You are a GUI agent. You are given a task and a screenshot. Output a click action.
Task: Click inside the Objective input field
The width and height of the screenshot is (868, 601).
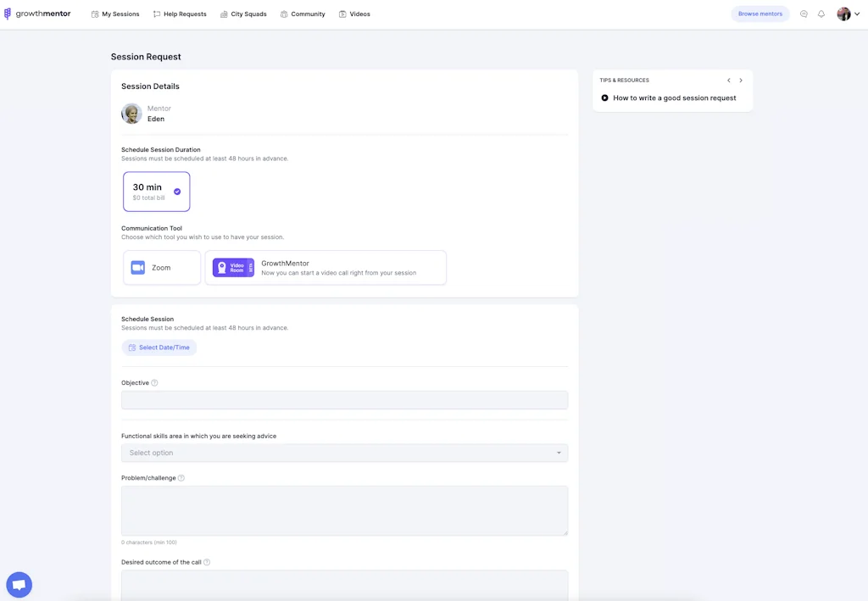click(344, 399)
